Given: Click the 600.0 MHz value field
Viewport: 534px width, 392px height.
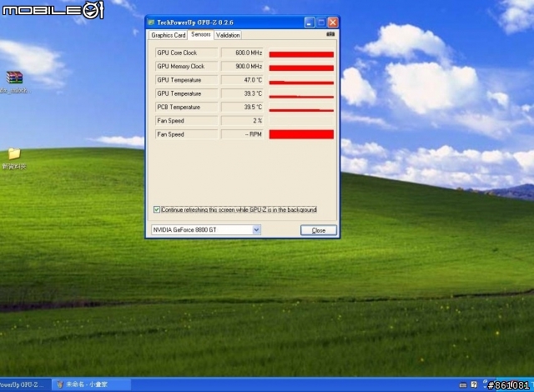Looking at the screenshot, I should pos(243,53).
